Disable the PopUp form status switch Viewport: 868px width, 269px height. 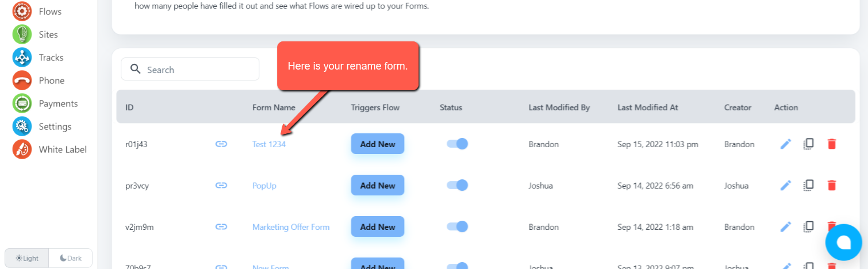458,185
